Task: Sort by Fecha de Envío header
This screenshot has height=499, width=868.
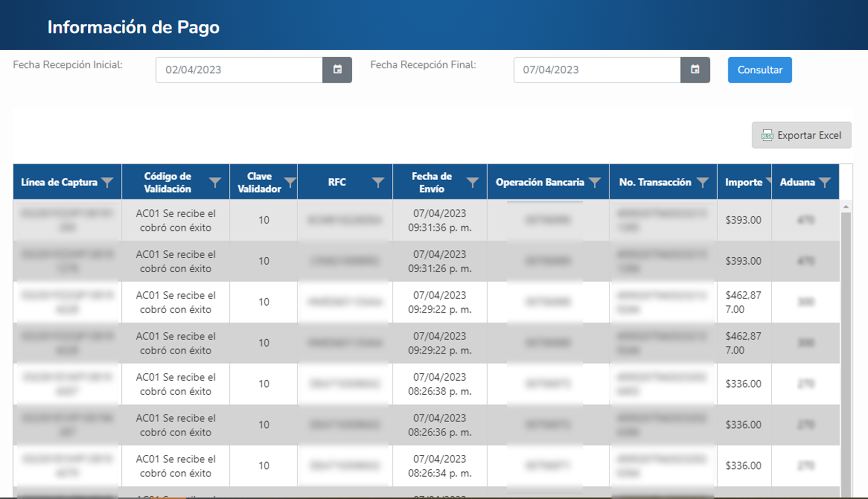Action: point(432,182)
